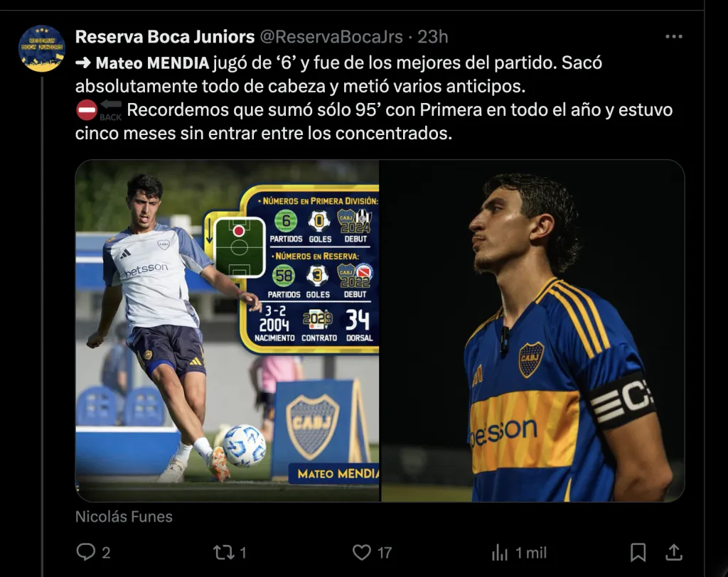728x577 pixels.
Task: Click the retweet arrows icon
Action: click(x=224, y=552)
